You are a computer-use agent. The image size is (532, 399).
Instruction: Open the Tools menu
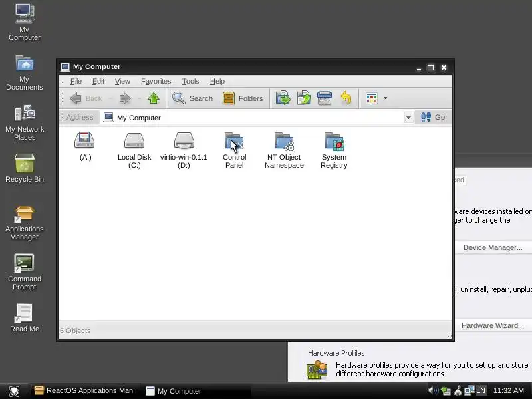point(190,81)
